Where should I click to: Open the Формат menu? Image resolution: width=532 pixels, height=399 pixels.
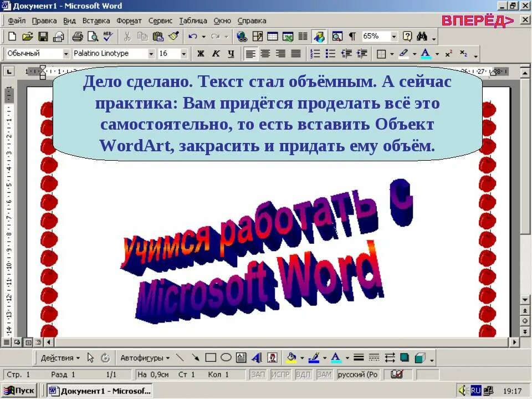pos(129,21)
